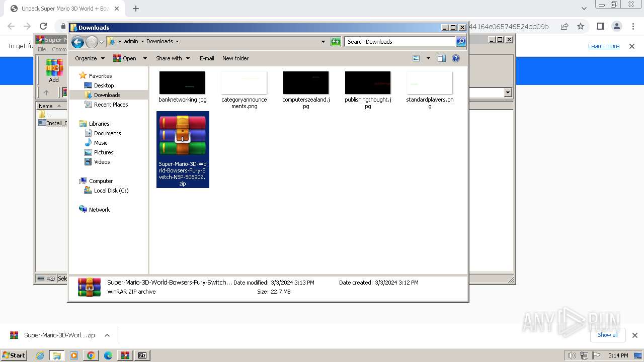Toggle the preview pane icon
The height and width of the screenshot is (362, 644).
coord(442,58)
